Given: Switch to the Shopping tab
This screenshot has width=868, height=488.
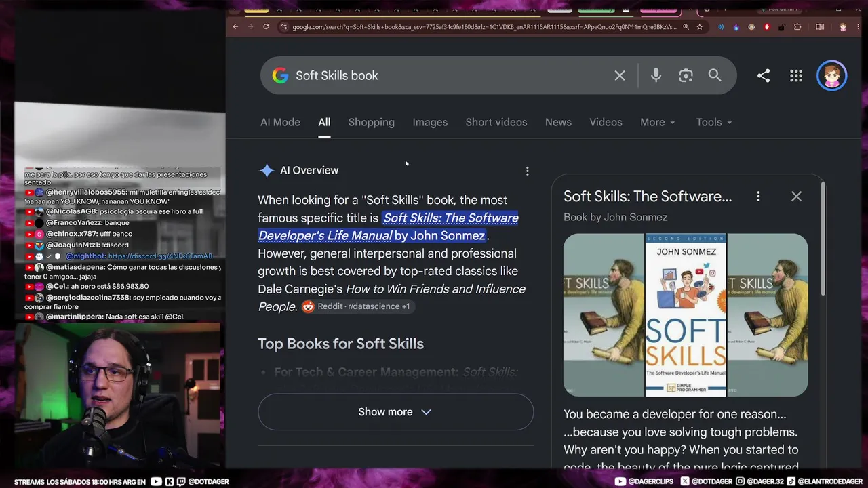Looking at the screenshot, I should pyautogui.click(x=371, y=122).
